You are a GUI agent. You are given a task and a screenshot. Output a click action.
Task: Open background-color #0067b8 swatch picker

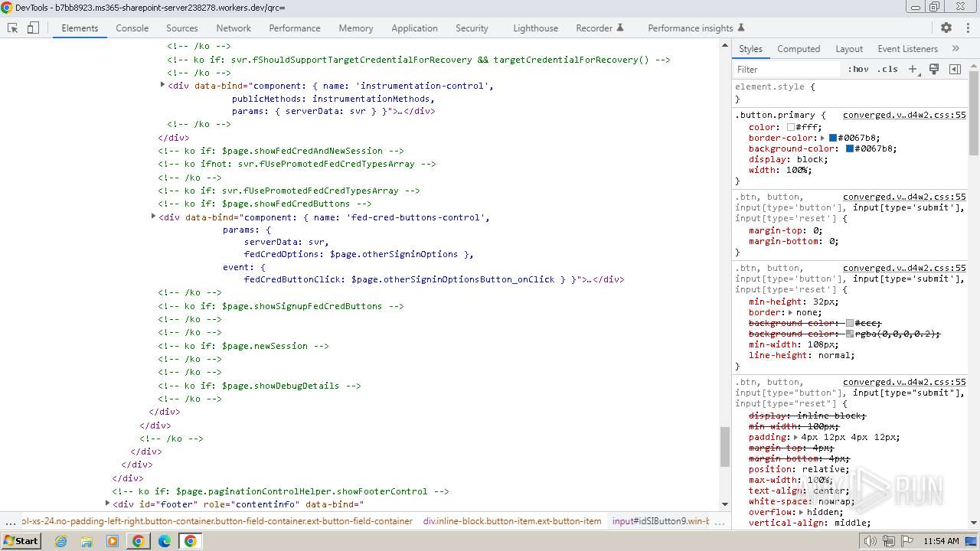point(850,149)
